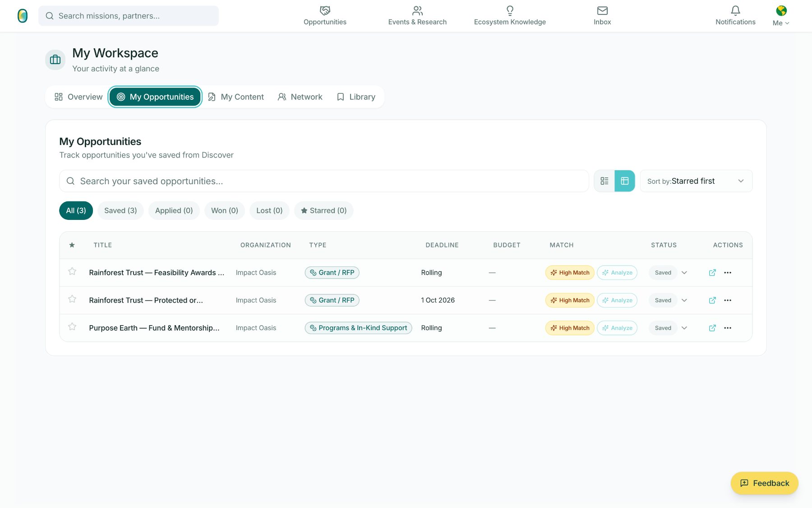Open the Notifications bell
812x508 pixels.
[x=735, y=16]
